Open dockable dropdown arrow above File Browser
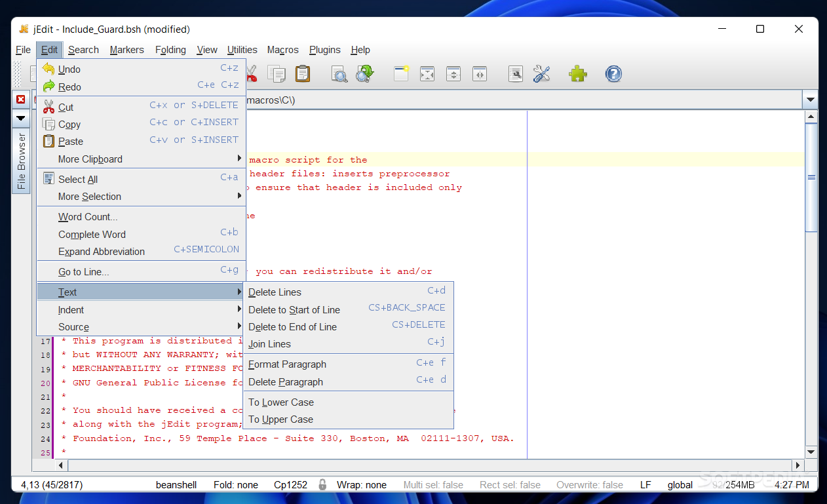This screenshot has width=827, height=504. tap(20, 119)
